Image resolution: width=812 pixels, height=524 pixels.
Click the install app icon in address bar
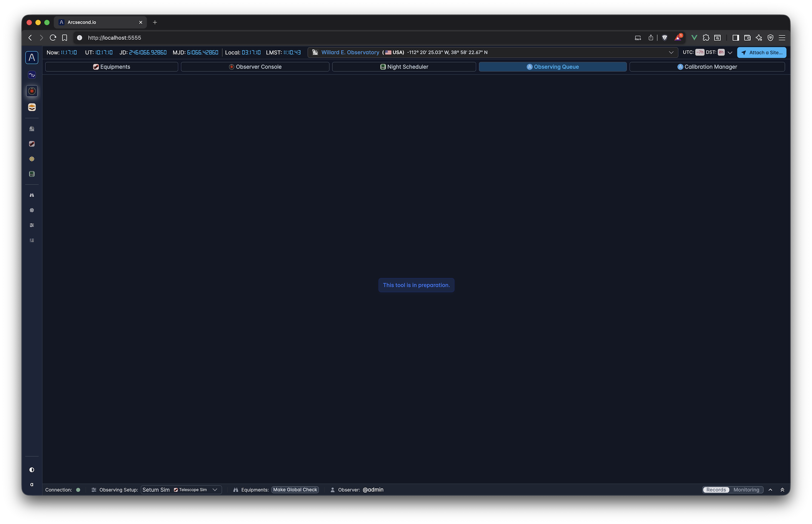tap(638, 38)
